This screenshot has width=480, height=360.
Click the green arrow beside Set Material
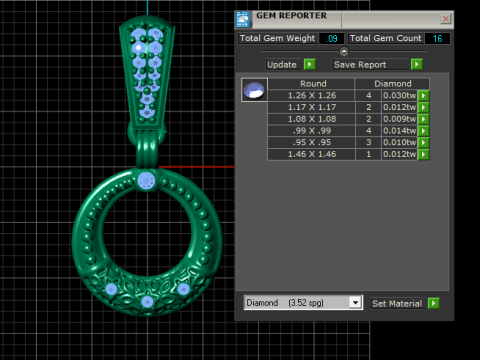click(433, 303)
